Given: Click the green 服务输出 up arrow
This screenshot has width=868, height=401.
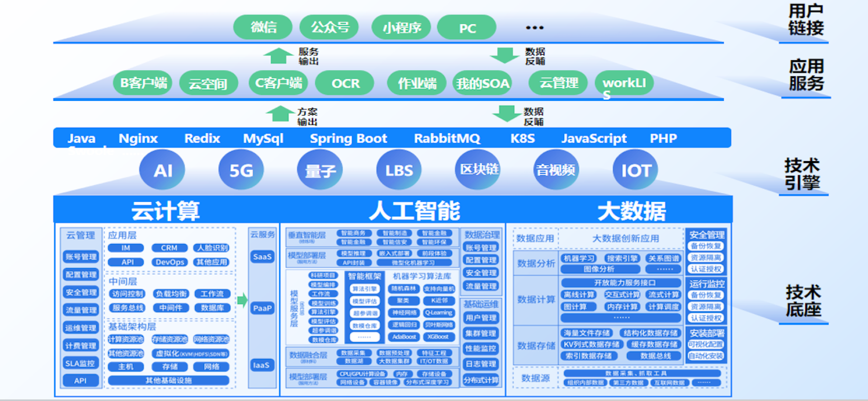Looking at the screenshot, I should point(278,56).
